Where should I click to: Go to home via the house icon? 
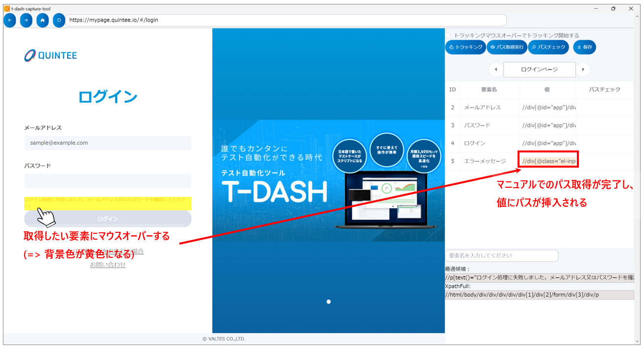pos(43,20)
